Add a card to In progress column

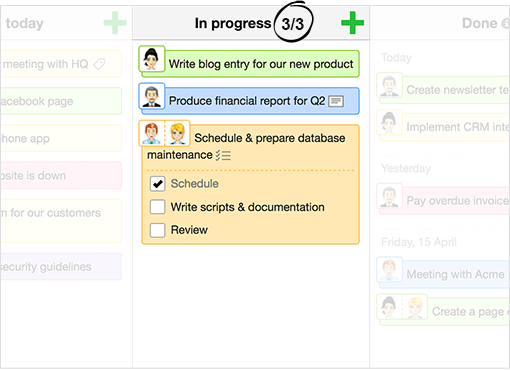click(352, 23)
